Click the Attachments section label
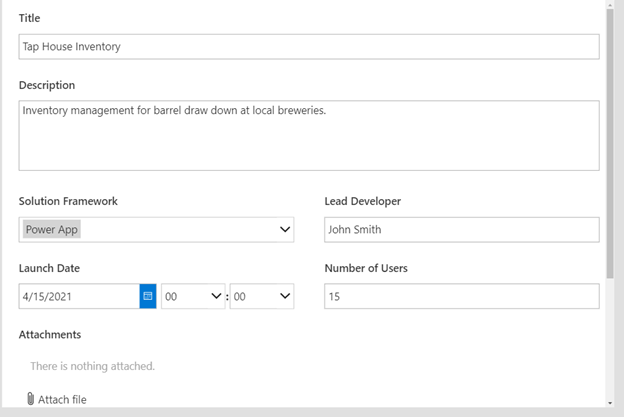The height and width of the screenshot is (417, 624). tap(50, 335)
